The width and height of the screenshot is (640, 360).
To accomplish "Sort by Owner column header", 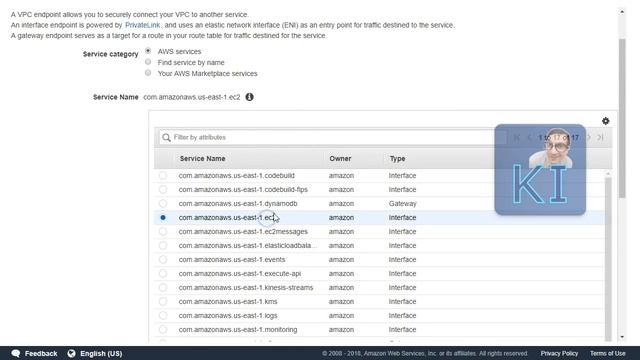I will coord(340,158).
